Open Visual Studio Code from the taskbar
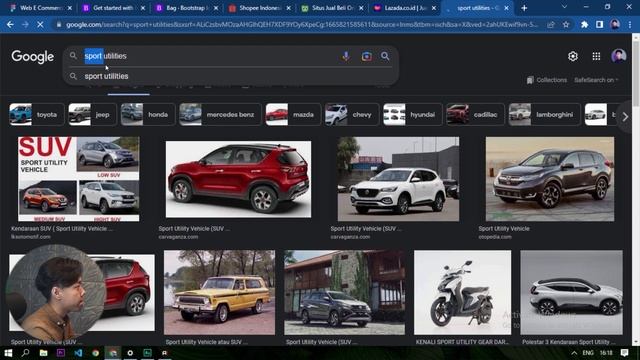Screen dimensions: 640x360 click(x=78, y=353)
